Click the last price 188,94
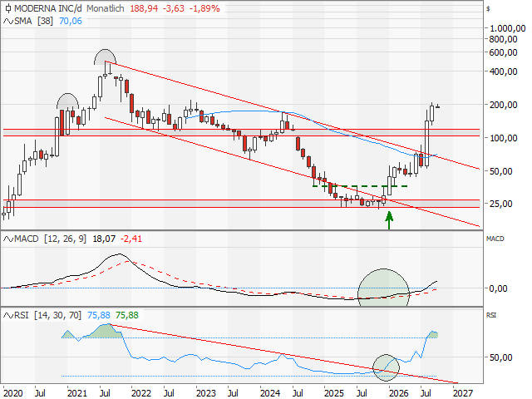The image size is (532, 399). [144, 8]
